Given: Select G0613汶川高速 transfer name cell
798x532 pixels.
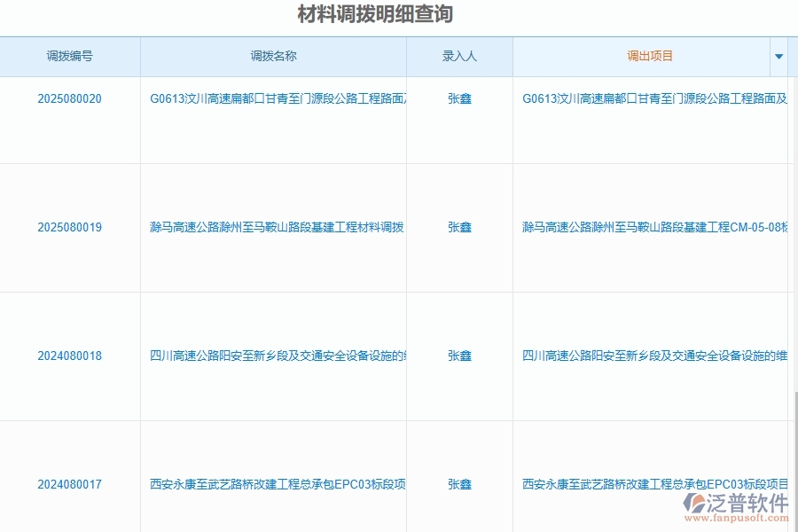Looking at the screenshot, I should click(x=273, y=98).
